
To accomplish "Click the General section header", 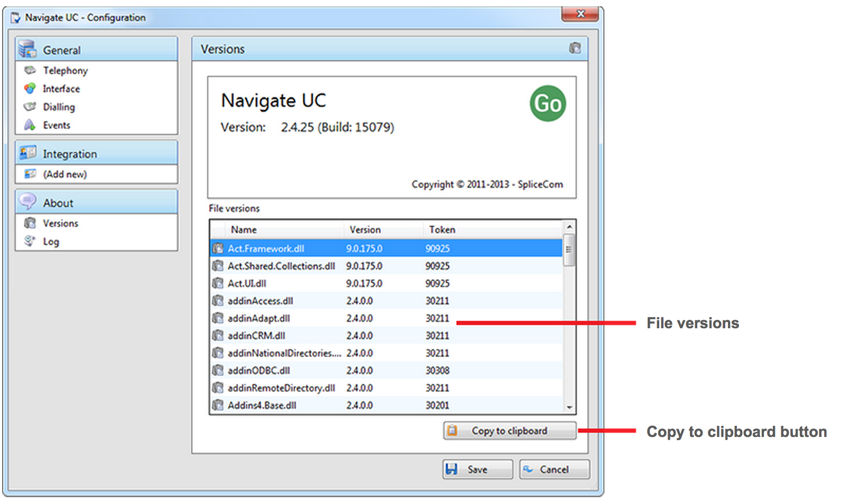I will pyautogui.click(x=97, y=49).
